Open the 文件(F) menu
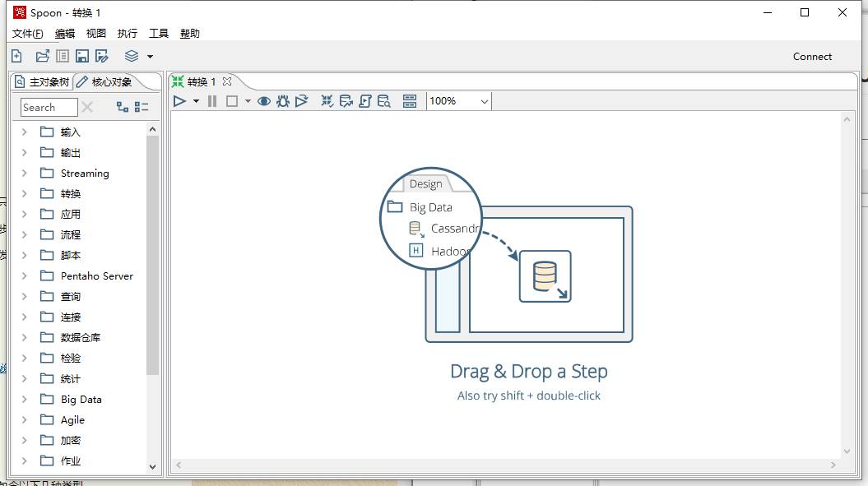Viewport: 868px width, 486px height. [28, 33]
